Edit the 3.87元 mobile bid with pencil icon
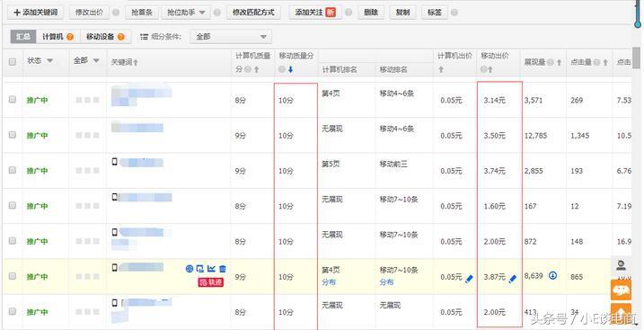This screenshot has width=644, height=330. pyautogui.click(x=512, y=279)
